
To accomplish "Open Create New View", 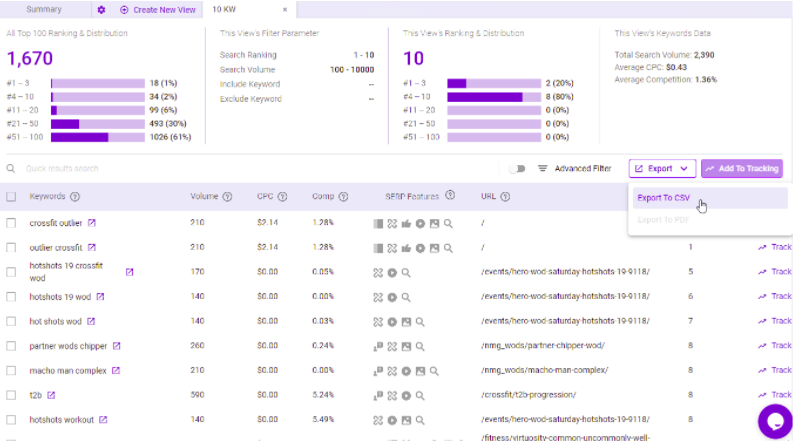I will coord(157,10).
